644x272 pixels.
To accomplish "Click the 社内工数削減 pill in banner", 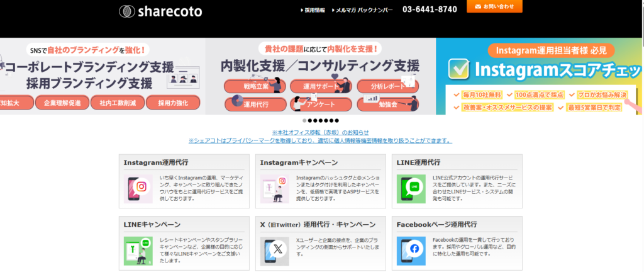I will [x=118, y=103].
